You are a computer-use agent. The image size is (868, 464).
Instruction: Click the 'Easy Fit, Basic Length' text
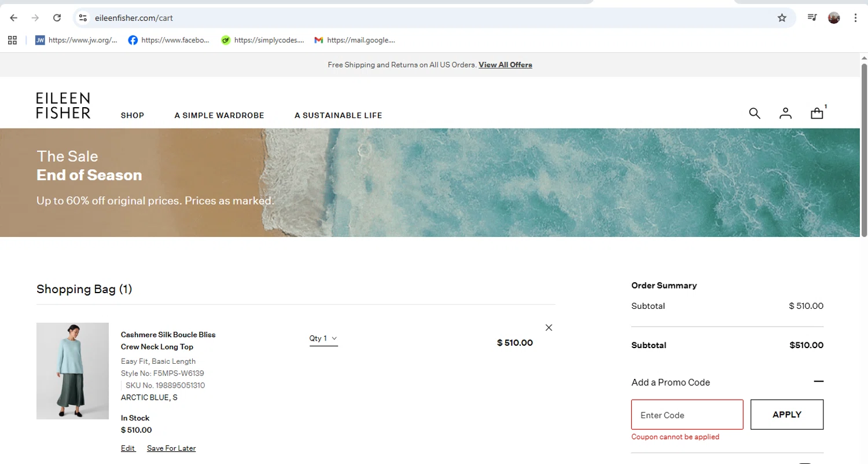(158, 361)
